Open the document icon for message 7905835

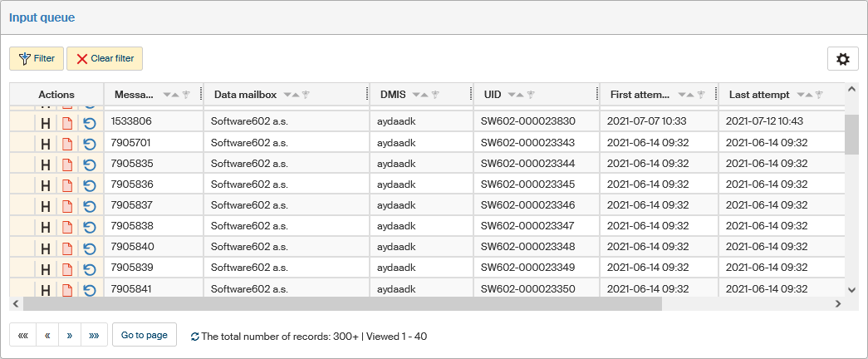(67, 164)
